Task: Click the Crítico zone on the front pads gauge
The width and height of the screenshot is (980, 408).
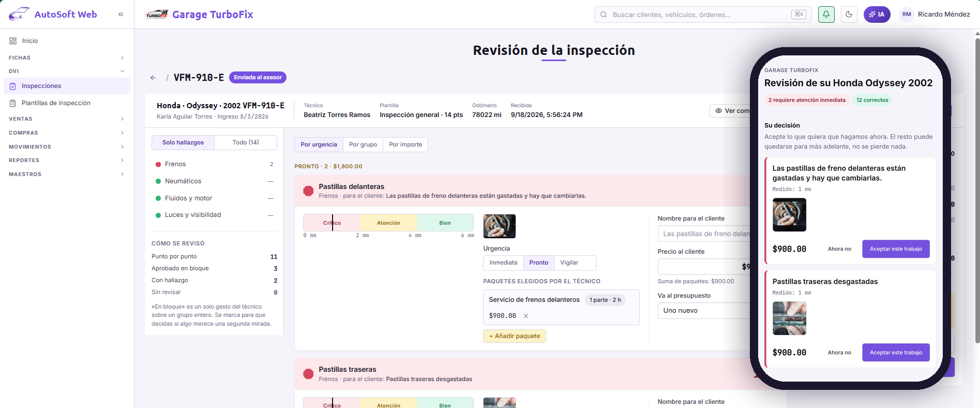Action: tap(332, 223)
